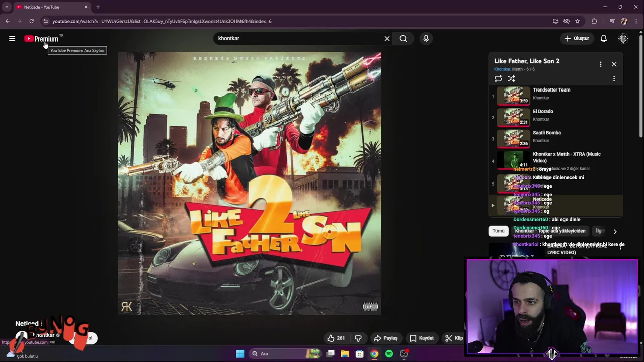Open YouTube account avatar menu
This screenshot has width=644, height=362.
(623, 38)
